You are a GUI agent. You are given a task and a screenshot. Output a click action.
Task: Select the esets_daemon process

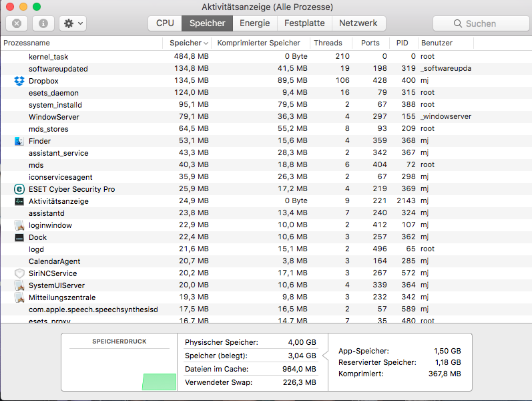[266, 93]
